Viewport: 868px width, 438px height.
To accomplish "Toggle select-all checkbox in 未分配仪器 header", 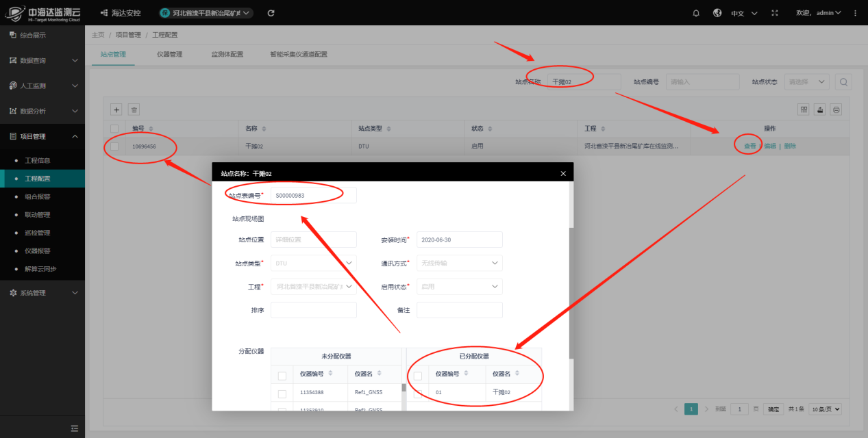I will (x=282, y=375).
